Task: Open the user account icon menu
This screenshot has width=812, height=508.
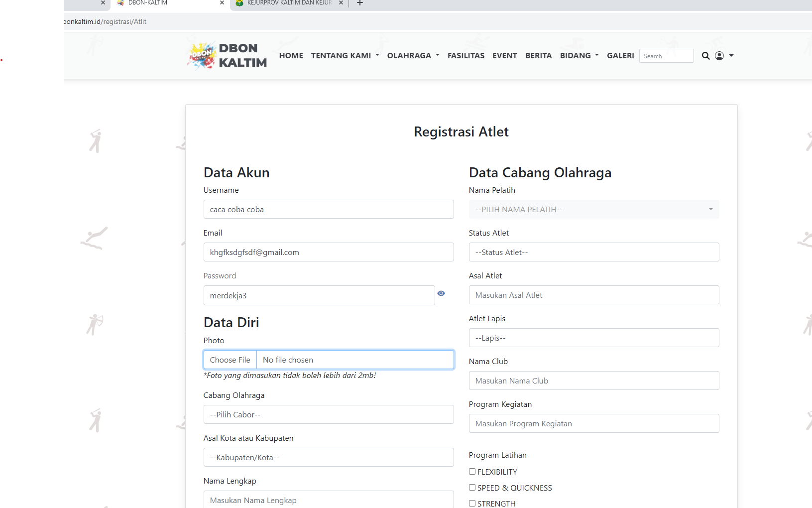Action: pyautogui.click(x=724, y=56)
